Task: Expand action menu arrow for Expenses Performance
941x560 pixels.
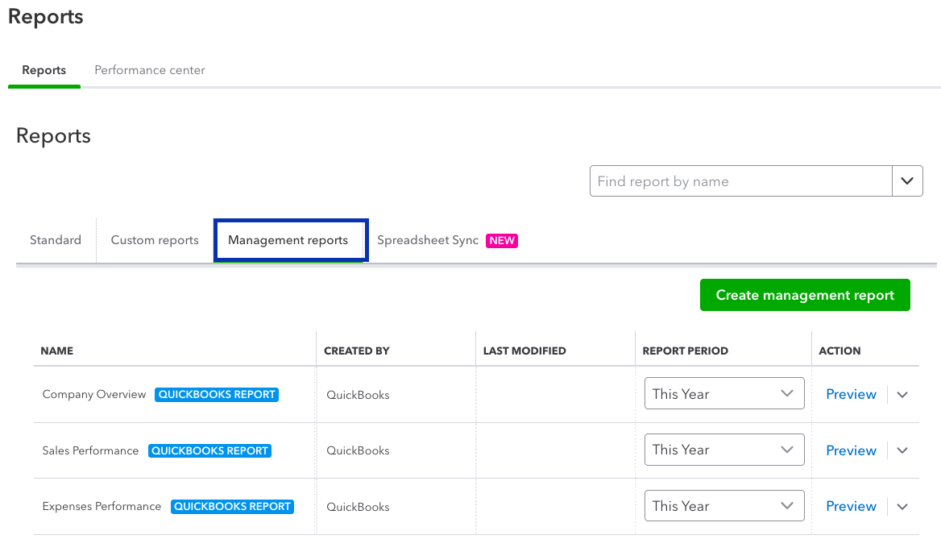Action: pyautogui.click(x=902, y=507)
